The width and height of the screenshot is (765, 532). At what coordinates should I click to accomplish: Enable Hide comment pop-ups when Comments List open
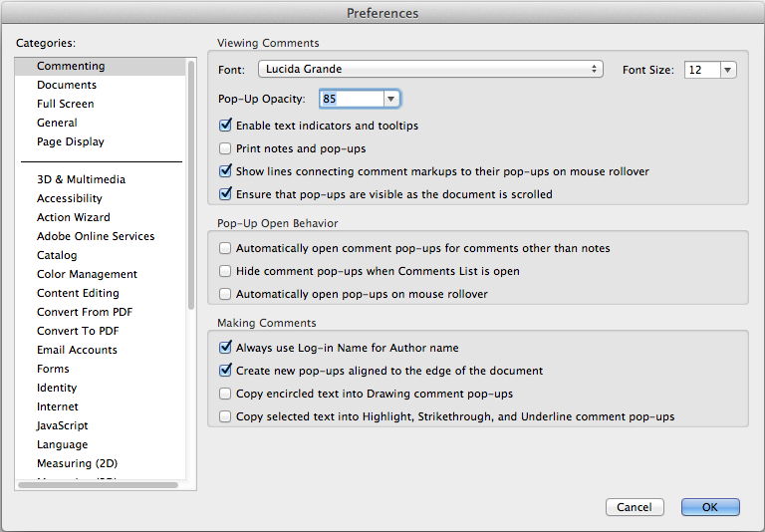(x=225, y=271)
